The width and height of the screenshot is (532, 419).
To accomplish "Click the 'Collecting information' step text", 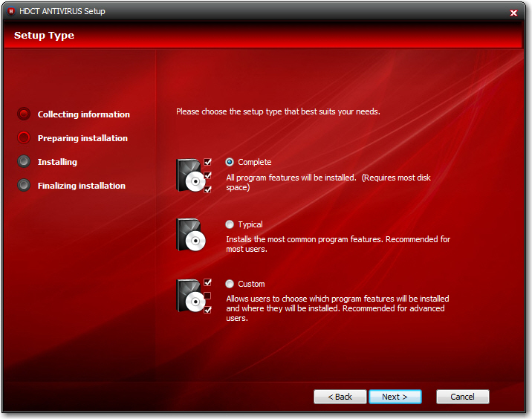I will tap(84, 114).
